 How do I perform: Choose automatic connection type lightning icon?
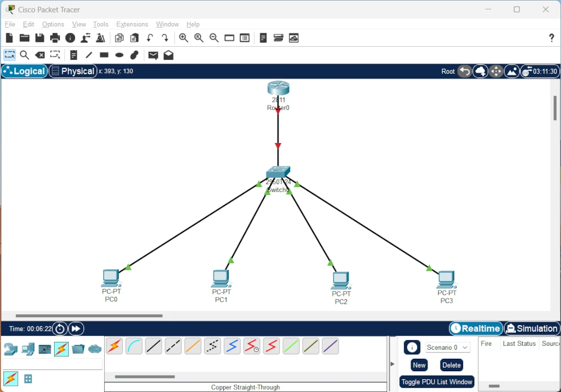pyautogui.click(x=114, y=346)
